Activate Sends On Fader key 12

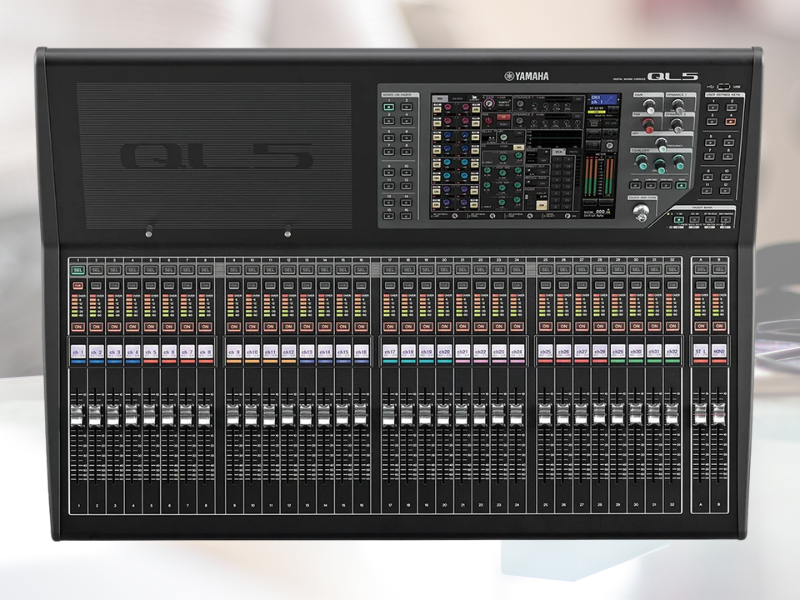click(407, 186)
